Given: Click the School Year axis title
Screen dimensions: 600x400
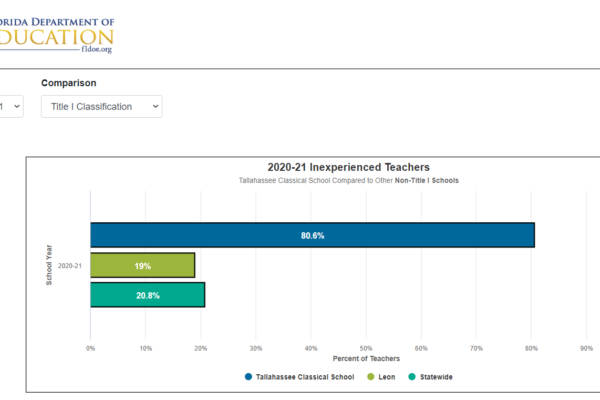Looking at the screenshot, I should (x=49, y=265).
